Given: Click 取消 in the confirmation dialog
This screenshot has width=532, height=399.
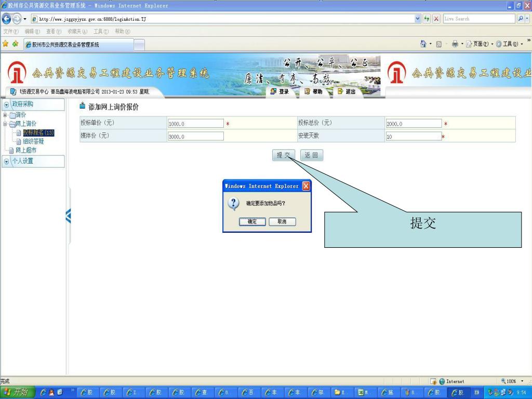Looking at the screenshot, I should click(x=282, y=221).
